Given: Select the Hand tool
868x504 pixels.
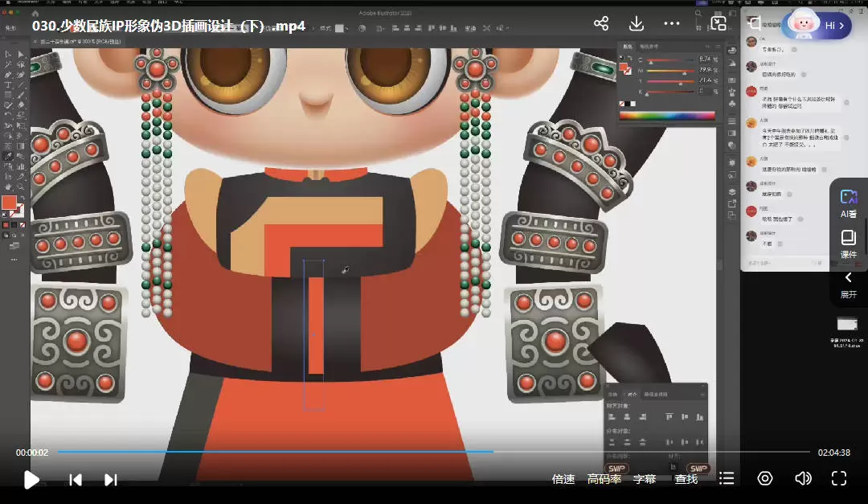Looking at the screenshot, I should point(8,186).
